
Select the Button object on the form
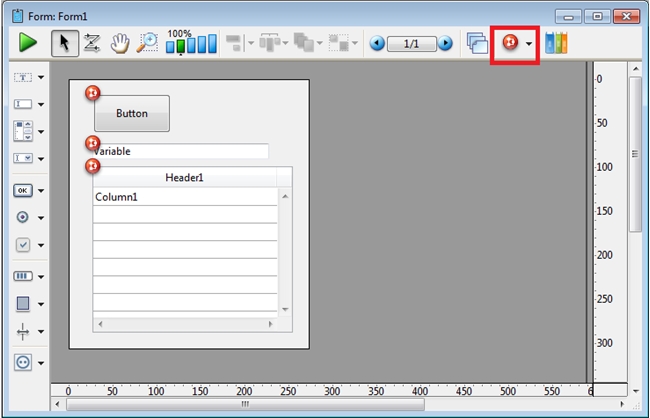tap(131, 114)
